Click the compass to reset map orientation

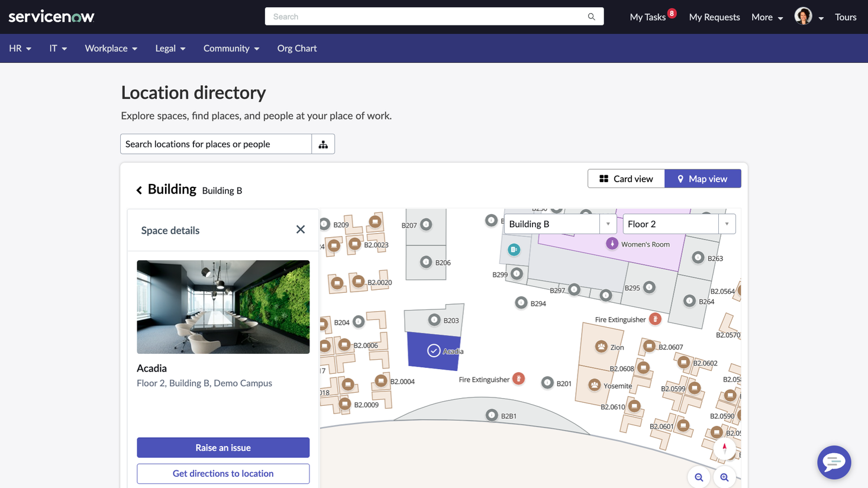(725, 449)
